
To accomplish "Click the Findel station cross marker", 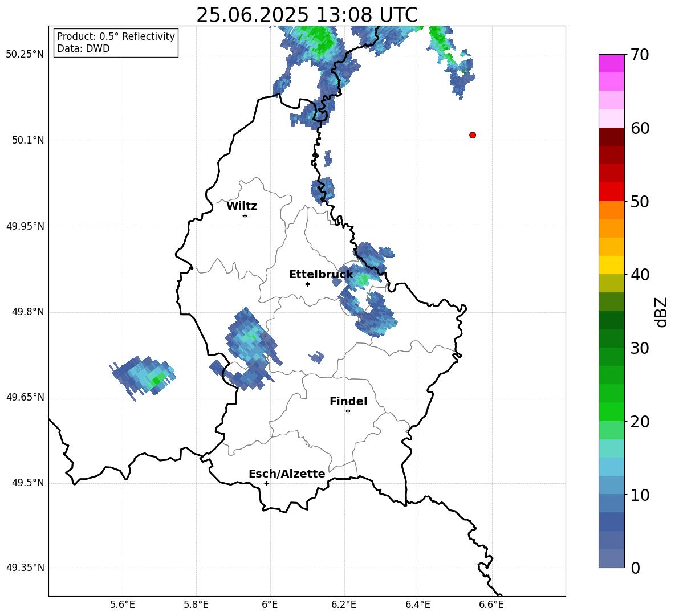I will tap(348, 411).
